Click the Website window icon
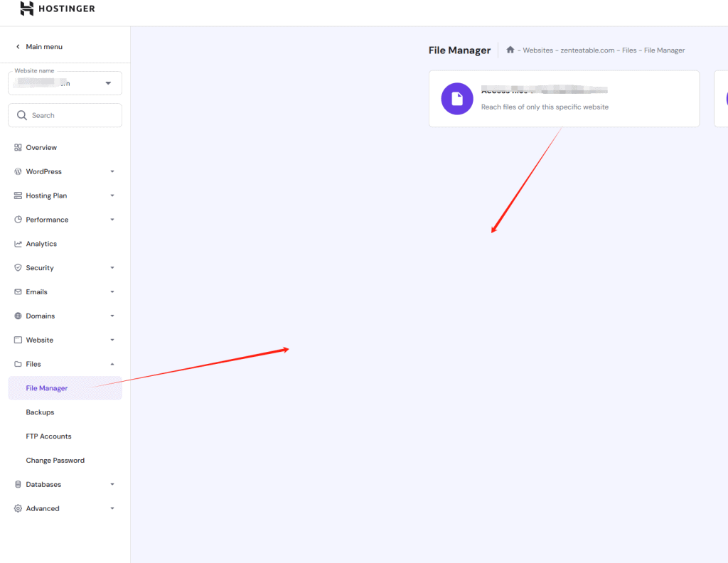 click(18, 341)
